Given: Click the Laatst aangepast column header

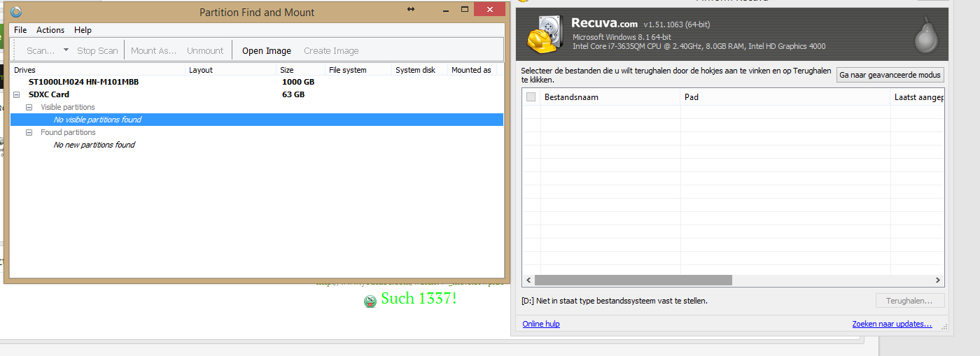Looking at the screenshot, I should (x=918, y=97).
